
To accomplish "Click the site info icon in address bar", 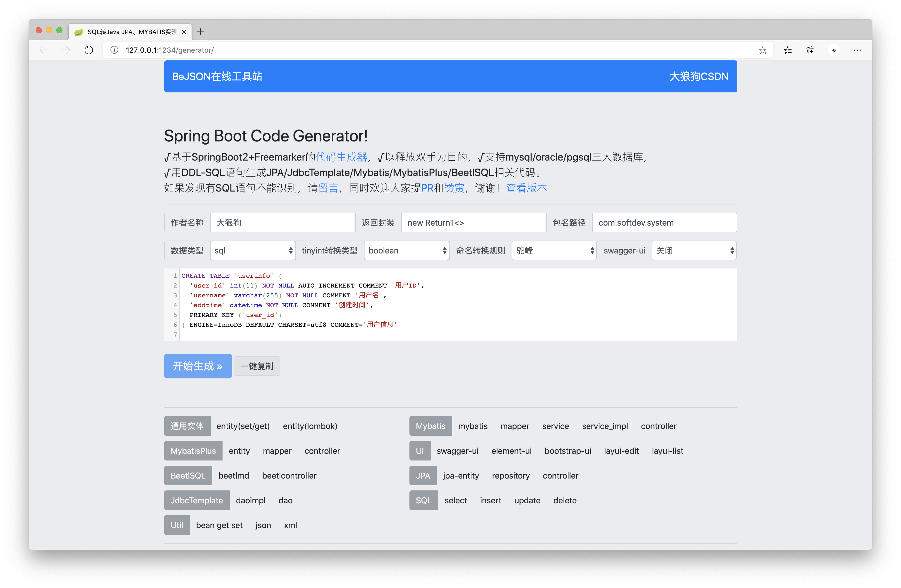I will [x=114, y=50].
